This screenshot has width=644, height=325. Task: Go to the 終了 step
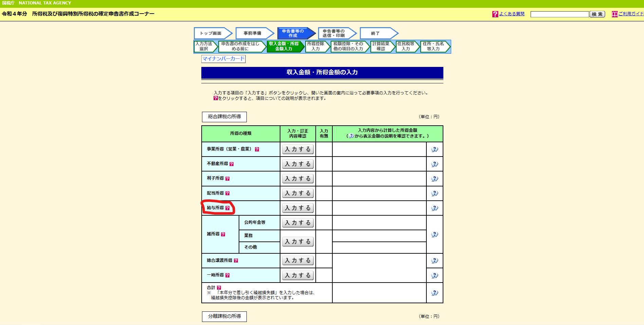click(379, 33)
